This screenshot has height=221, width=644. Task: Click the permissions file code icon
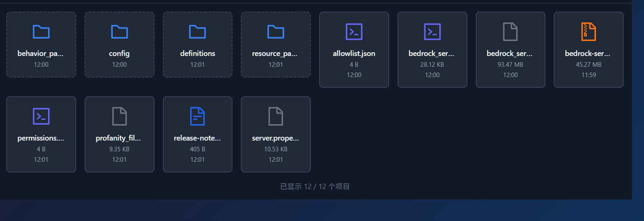[x=41, y=117]
